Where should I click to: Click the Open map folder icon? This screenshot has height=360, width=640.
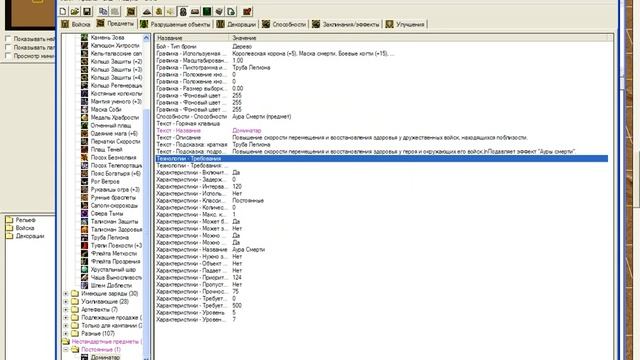coord(75,11)
